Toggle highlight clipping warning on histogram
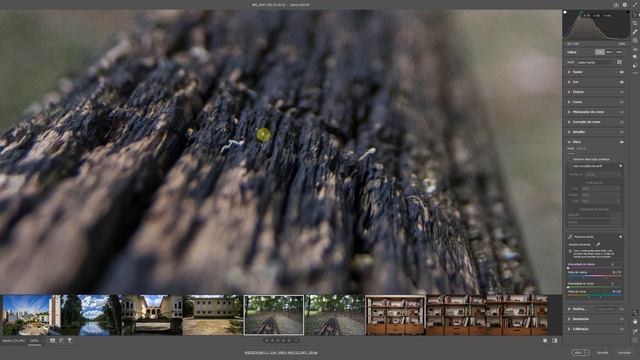640x360 pixels. 628,12
